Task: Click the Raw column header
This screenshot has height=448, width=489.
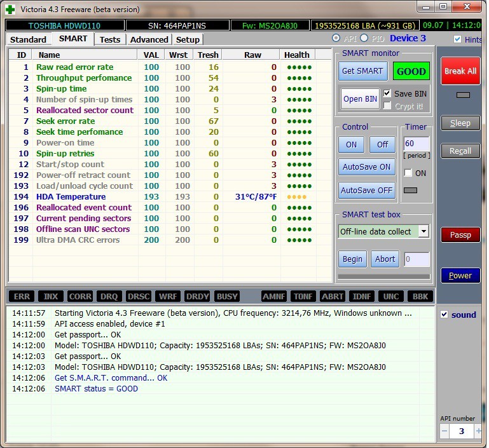Action: tap(252, 55)
